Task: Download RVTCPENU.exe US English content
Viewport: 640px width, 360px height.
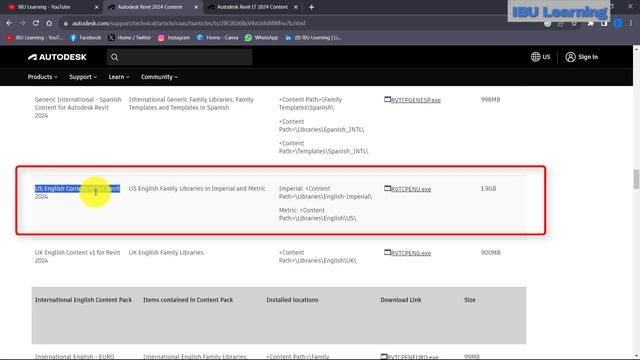Action: pyautogui.click(x=411, y=189)
